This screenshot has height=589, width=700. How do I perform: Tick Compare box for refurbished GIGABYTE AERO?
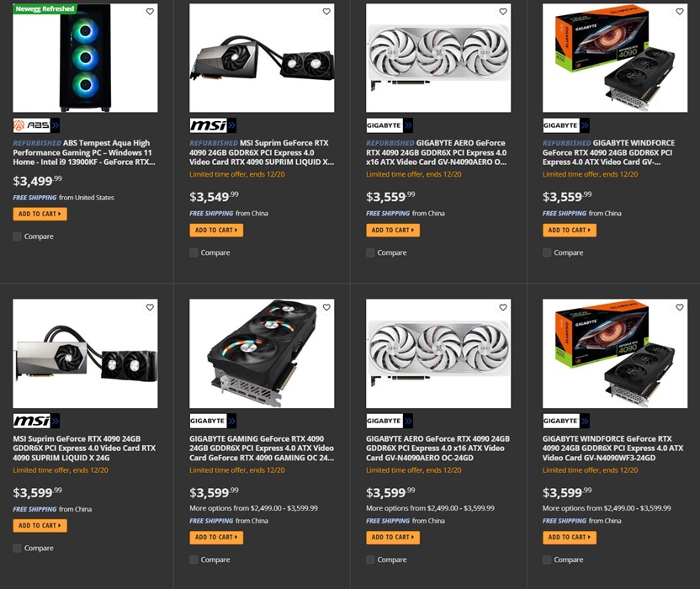tap(370, 252)
